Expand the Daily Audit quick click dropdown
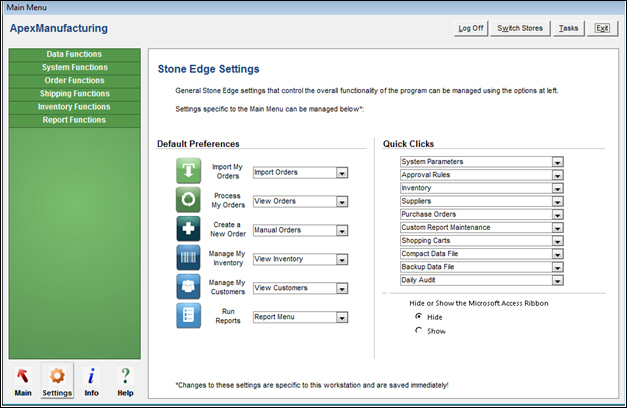 coord(557,280)
